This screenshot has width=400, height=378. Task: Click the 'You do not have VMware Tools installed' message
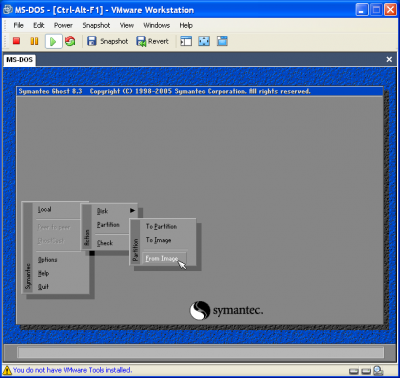(72, 370)
